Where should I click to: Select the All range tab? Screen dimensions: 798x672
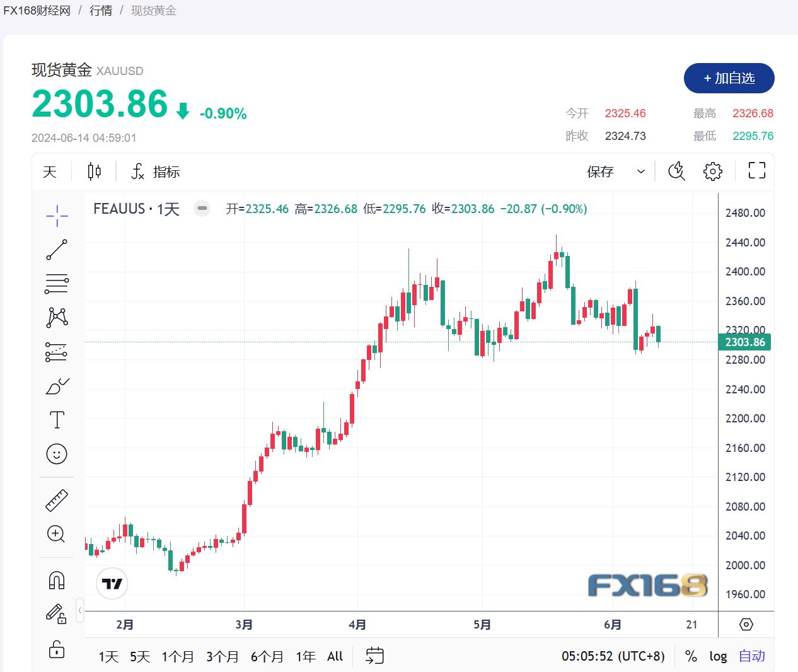(335, 656)
